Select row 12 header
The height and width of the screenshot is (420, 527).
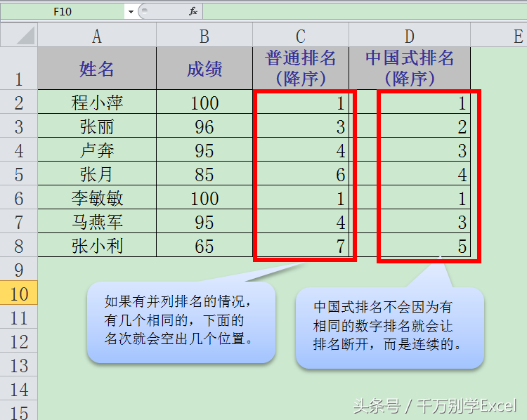[18, 341]
